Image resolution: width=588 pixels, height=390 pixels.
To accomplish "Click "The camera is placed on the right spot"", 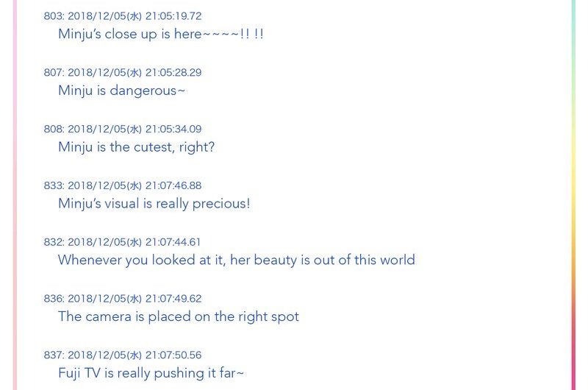I will [179, 317].
